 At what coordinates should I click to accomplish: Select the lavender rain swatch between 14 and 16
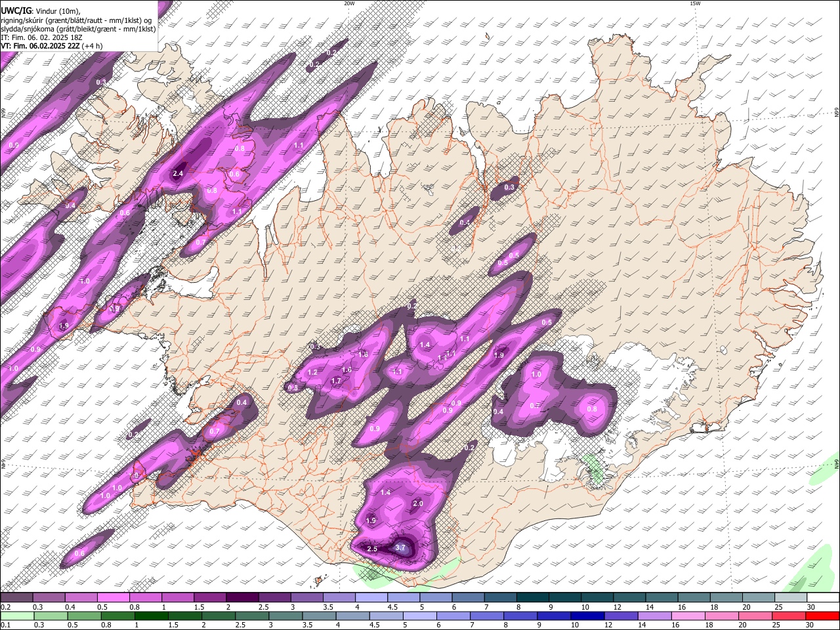pos(656,616)
